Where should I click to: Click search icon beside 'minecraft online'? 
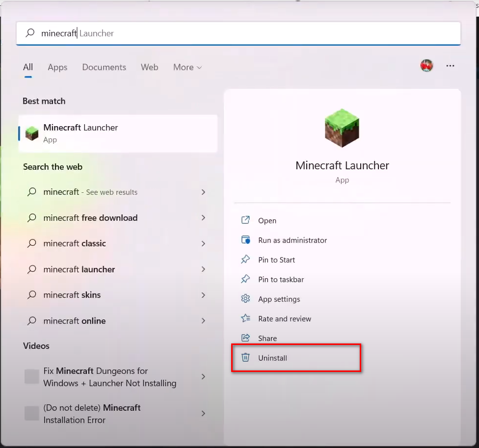coord(32,321)
